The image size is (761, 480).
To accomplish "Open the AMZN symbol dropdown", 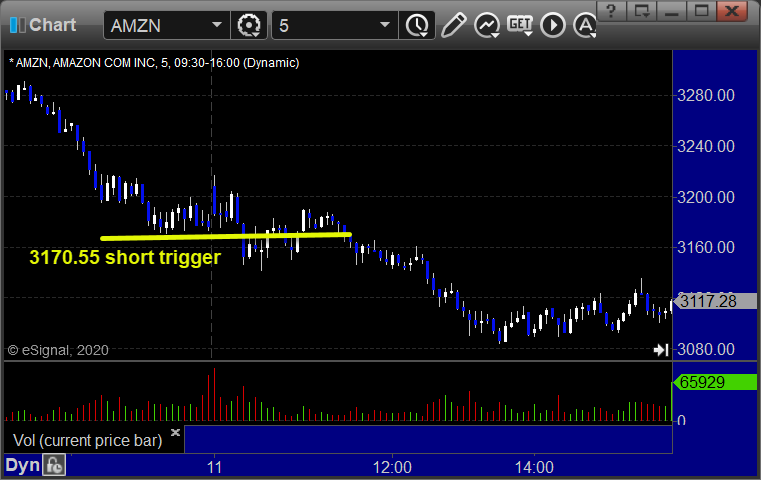I will point(217,25).
